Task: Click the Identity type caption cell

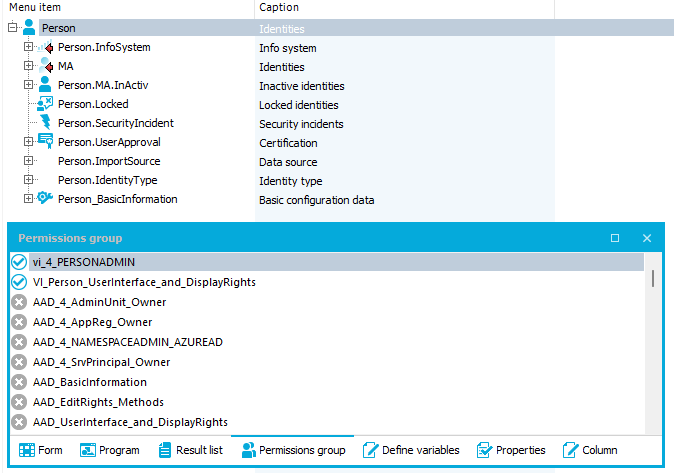Action: pyautogui.click(x=291, y=181)
